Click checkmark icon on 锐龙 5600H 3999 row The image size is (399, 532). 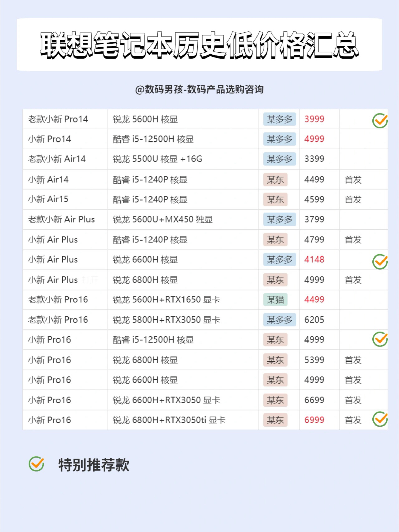click(x=380, y=120)
